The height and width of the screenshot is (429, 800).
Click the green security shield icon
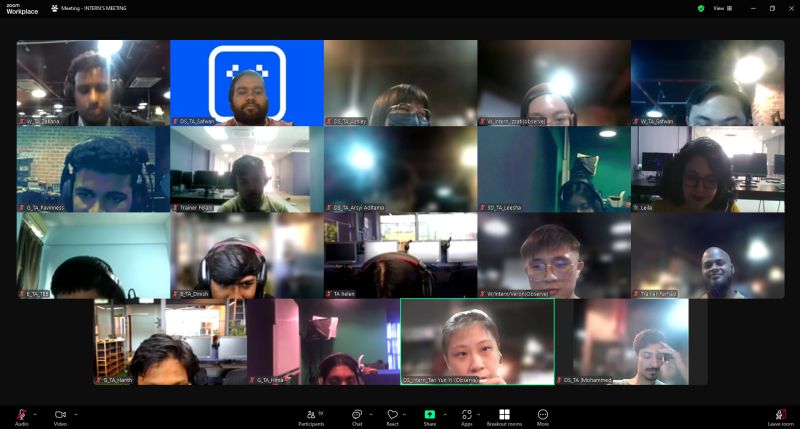click(701, 8)
